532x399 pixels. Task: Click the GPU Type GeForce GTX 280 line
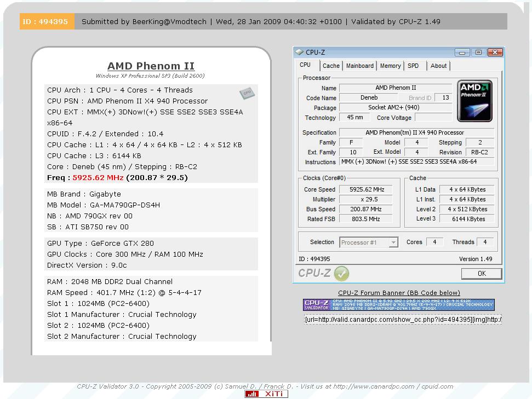click(100, 244)
